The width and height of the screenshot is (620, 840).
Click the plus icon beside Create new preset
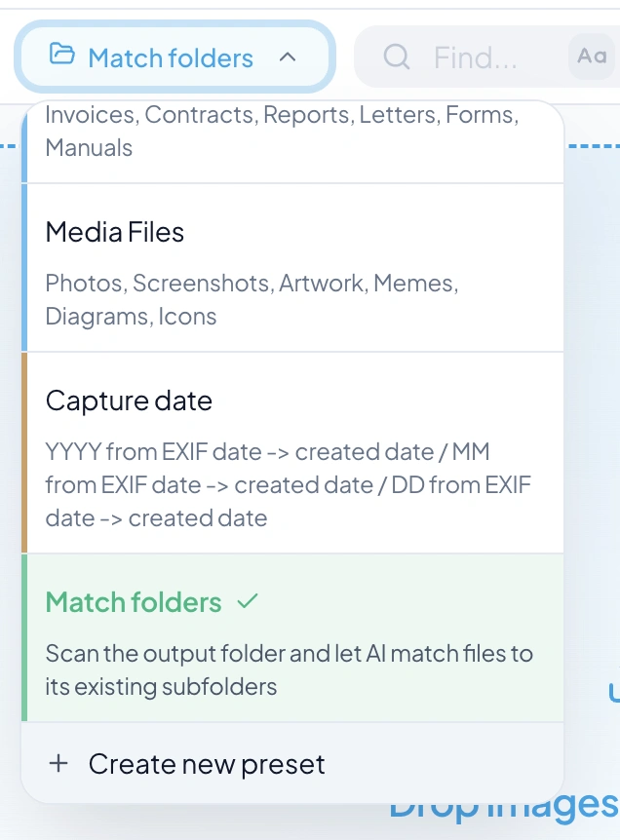click(x=59, y=764)
